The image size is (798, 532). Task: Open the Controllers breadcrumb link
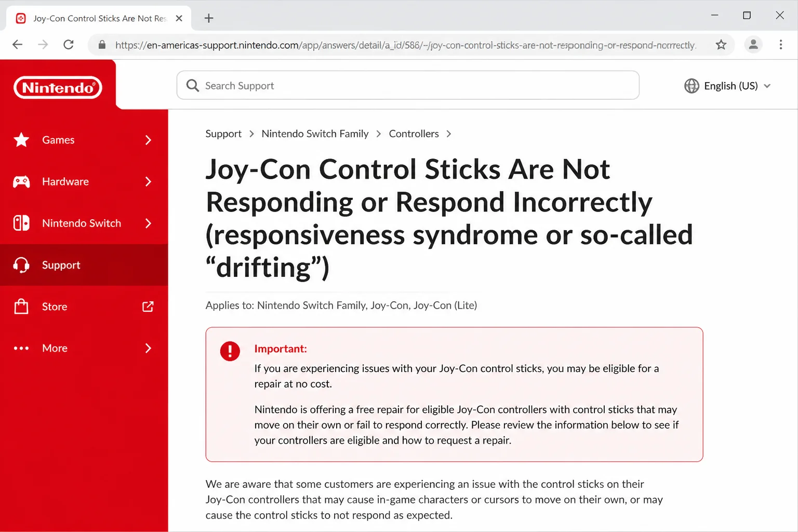pos(414,134)
